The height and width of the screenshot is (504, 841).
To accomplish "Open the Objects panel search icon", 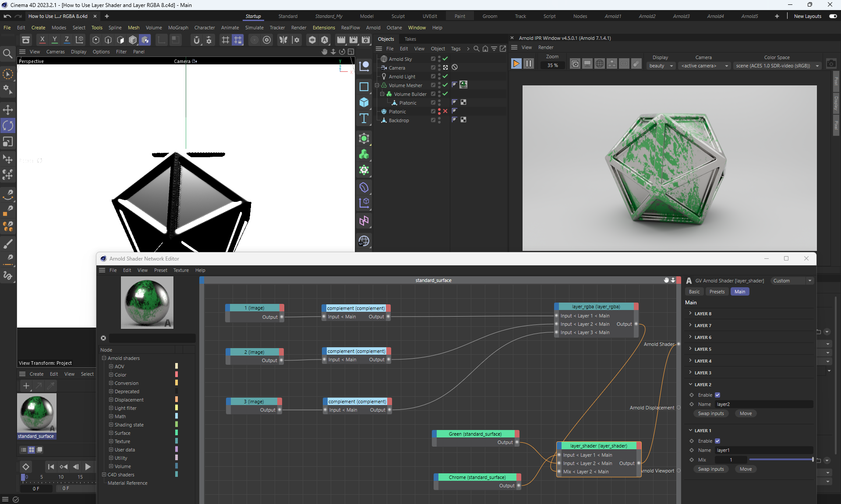I will (x=476, y=49).
